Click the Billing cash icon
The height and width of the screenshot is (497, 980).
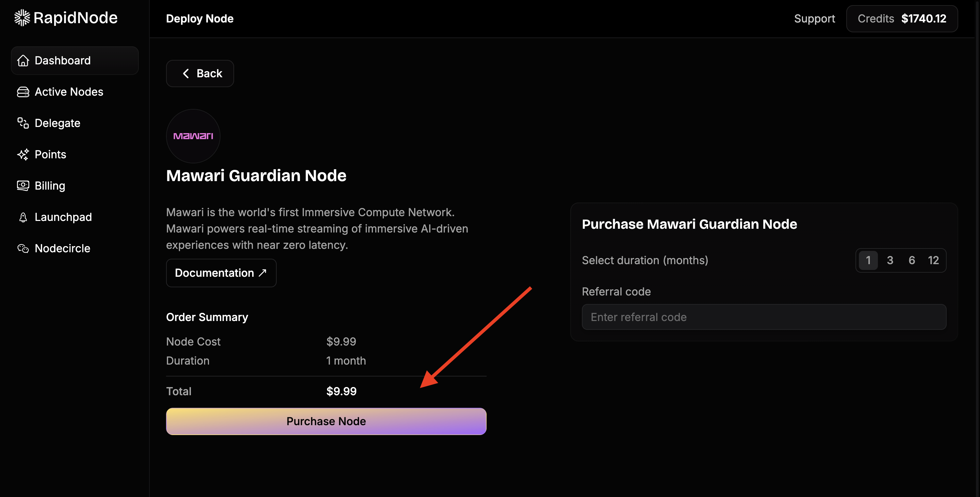click(x=23, y=186)
